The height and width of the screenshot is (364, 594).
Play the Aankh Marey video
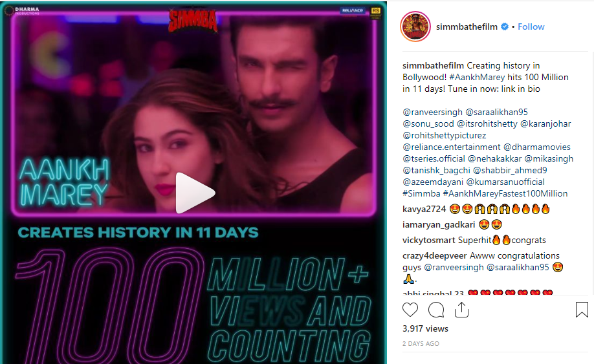coord(195,193)
